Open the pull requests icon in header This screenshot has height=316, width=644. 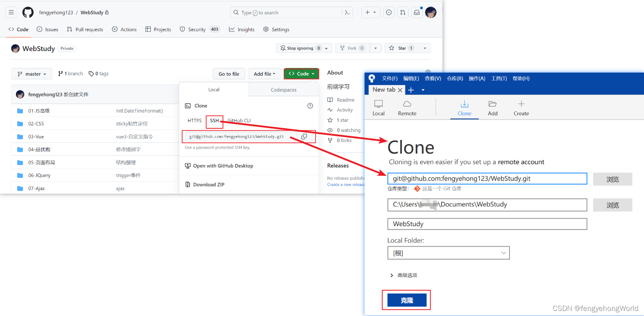403,12
